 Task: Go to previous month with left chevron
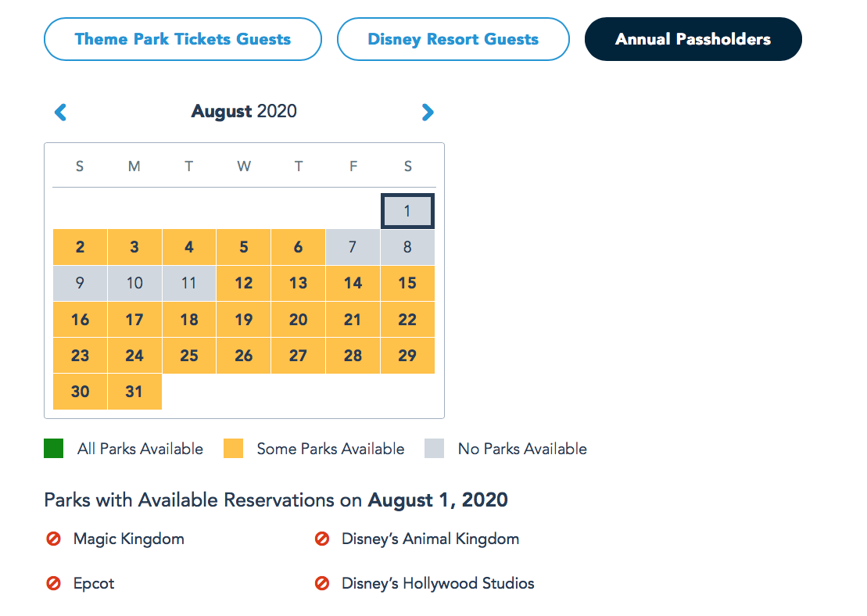point(60,113)
